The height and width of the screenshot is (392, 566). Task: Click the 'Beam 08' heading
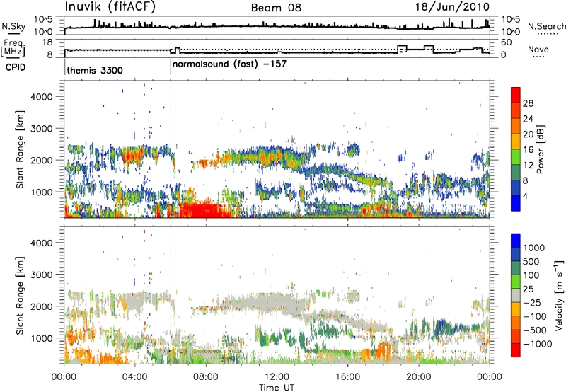(276, 8)
